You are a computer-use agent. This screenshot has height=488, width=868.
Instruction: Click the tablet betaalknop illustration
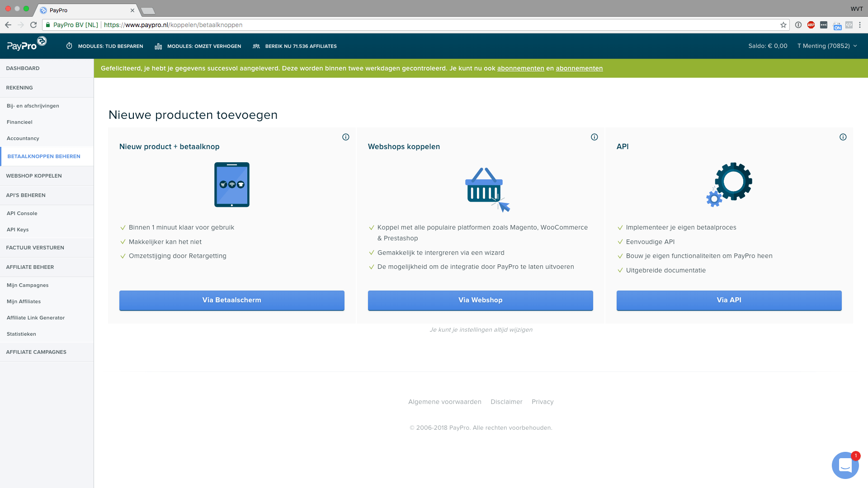(x=232, y=184)
